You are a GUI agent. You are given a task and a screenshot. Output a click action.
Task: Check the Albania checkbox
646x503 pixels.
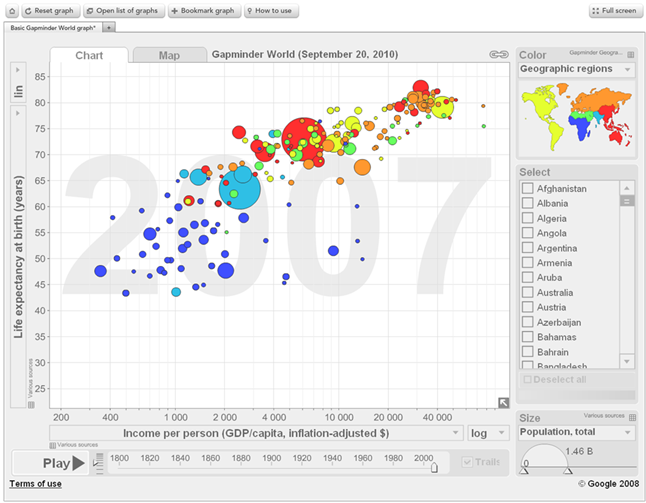(x=527, y=203)
